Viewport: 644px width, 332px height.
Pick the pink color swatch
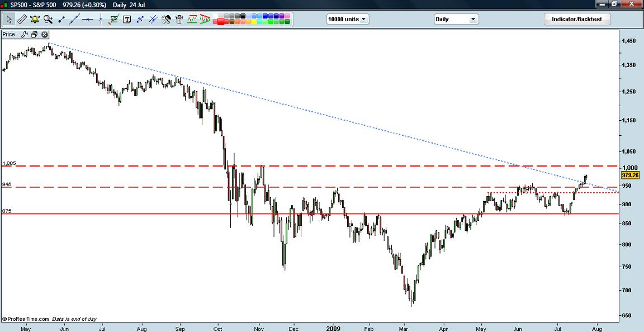point(287,16)
